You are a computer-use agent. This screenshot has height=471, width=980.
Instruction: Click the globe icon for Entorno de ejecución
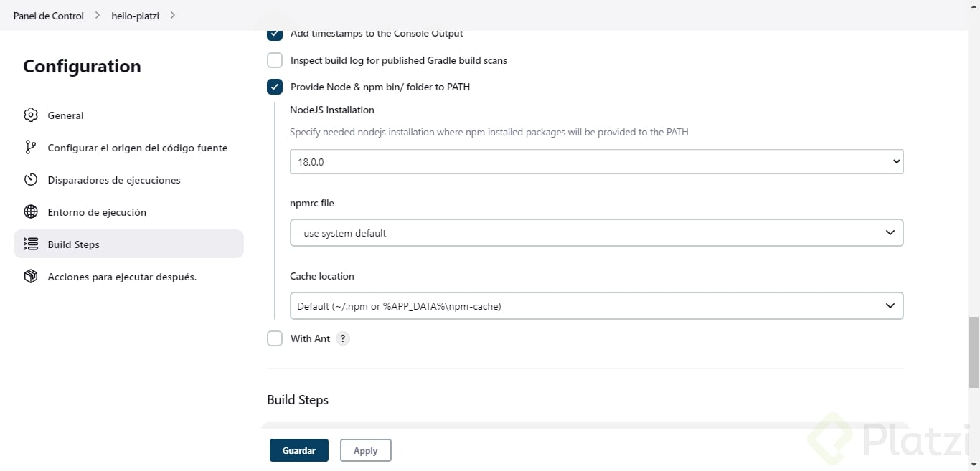point(30,212)
